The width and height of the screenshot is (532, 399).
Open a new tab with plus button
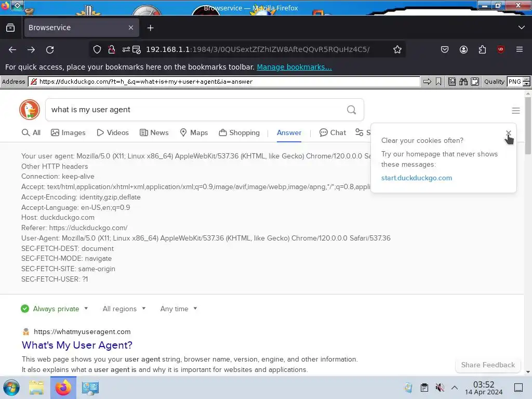coord(150,28)
